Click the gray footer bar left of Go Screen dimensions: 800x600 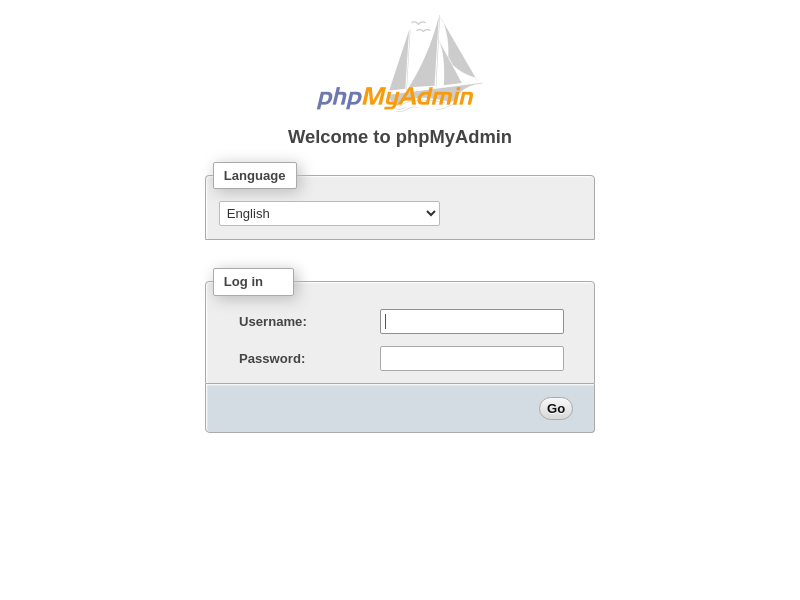coord(370,408)
